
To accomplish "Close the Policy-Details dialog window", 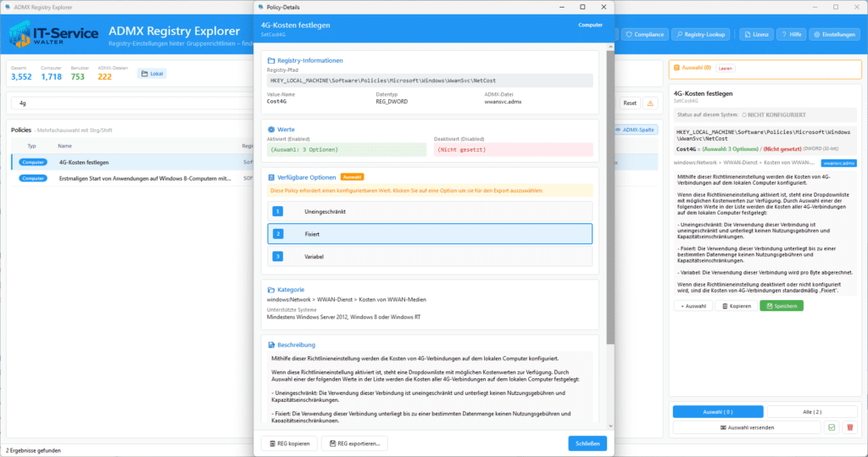I will (x=604, y=7).
